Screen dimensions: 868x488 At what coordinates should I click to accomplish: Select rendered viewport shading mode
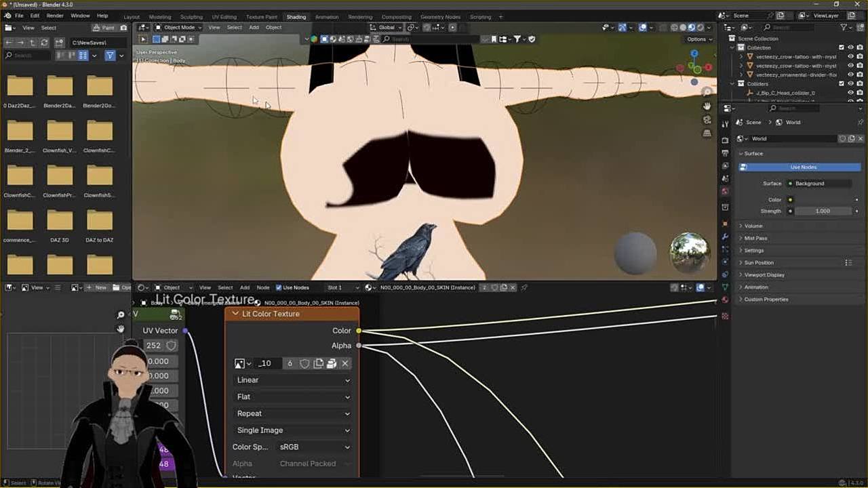(x=700, y=28)
